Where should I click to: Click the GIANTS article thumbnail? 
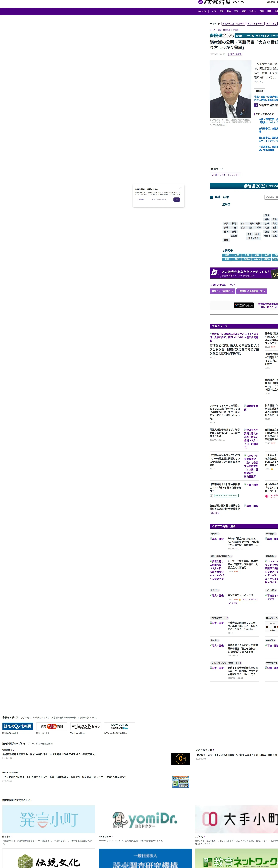(181, 759)
